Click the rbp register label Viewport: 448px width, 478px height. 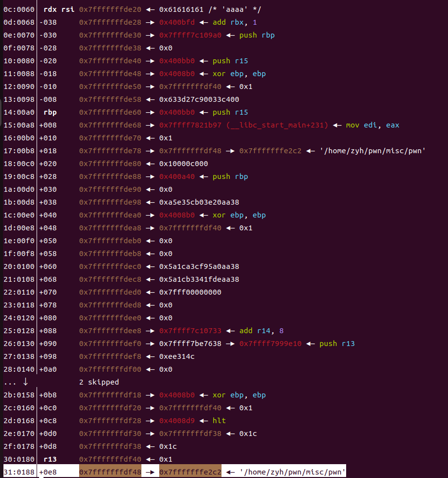click(50, 113)
